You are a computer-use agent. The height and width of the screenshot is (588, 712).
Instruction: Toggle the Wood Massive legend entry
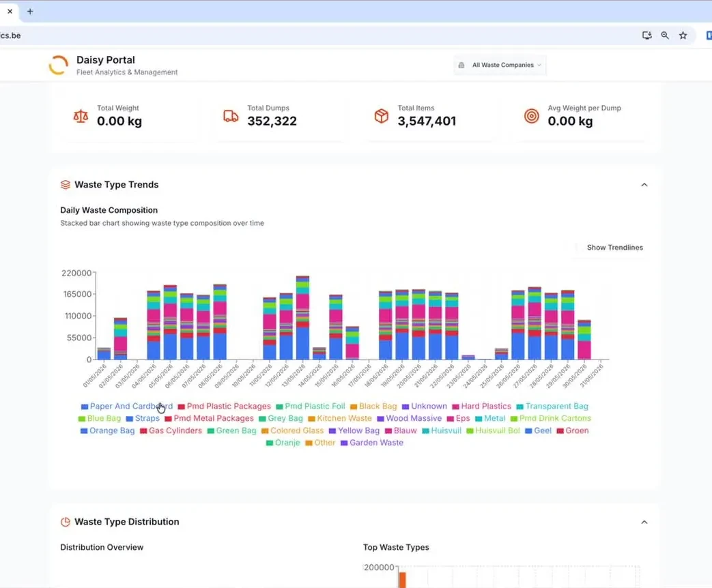pos(410,418)
